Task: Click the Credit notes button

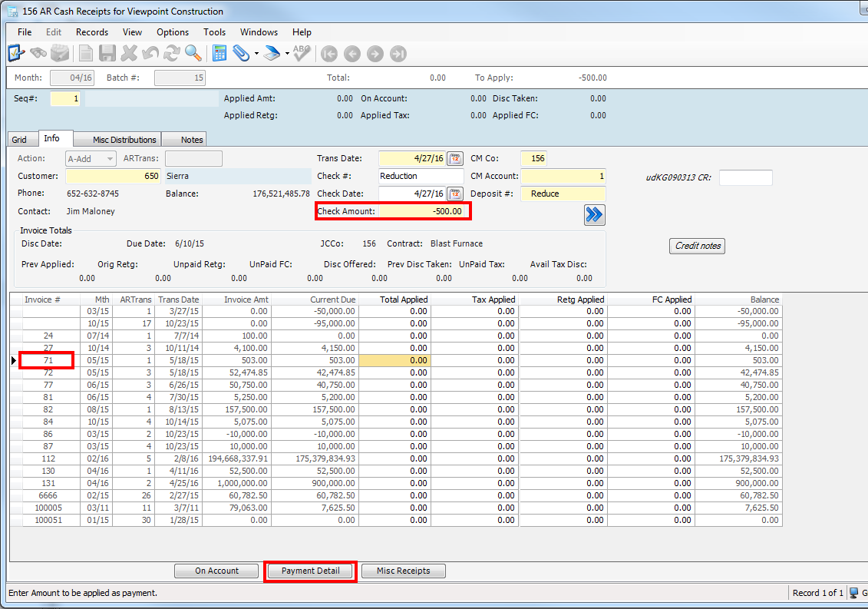Action: (x=698, y=246)
